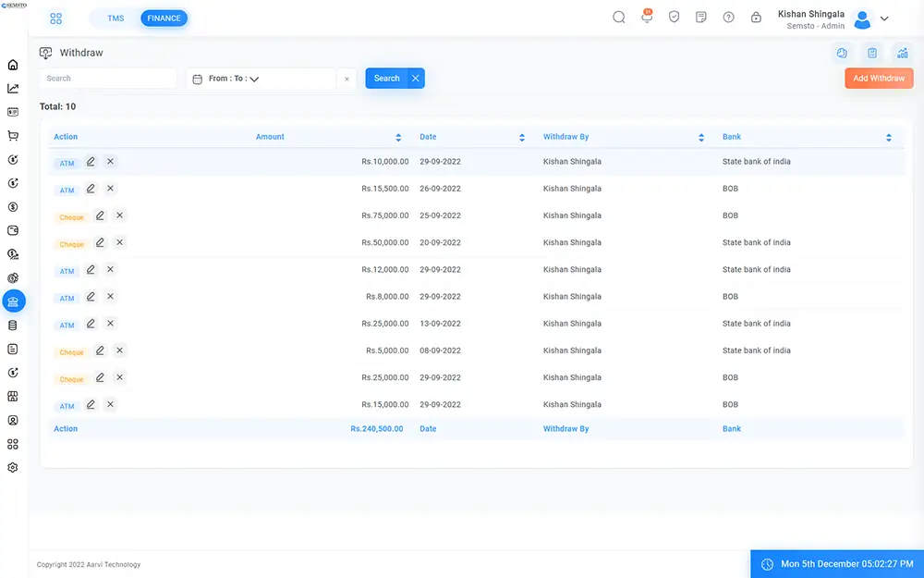Switch to the FINANCE tab
924x578 pixels.
tap(164, 18)
